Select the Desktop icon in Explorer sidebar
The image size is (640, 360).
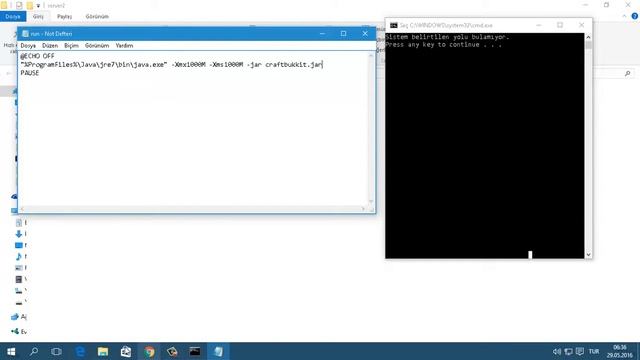click(18, 245)
